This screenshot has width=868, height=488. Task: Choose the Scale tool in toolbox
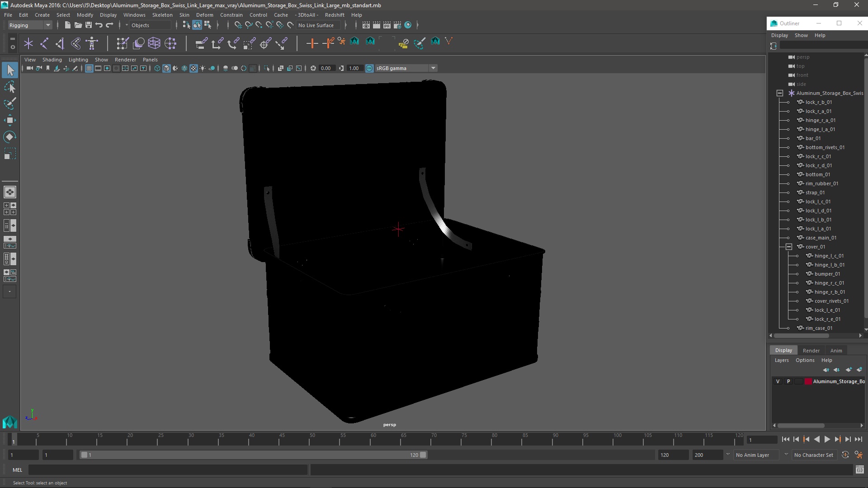[10, 154]
